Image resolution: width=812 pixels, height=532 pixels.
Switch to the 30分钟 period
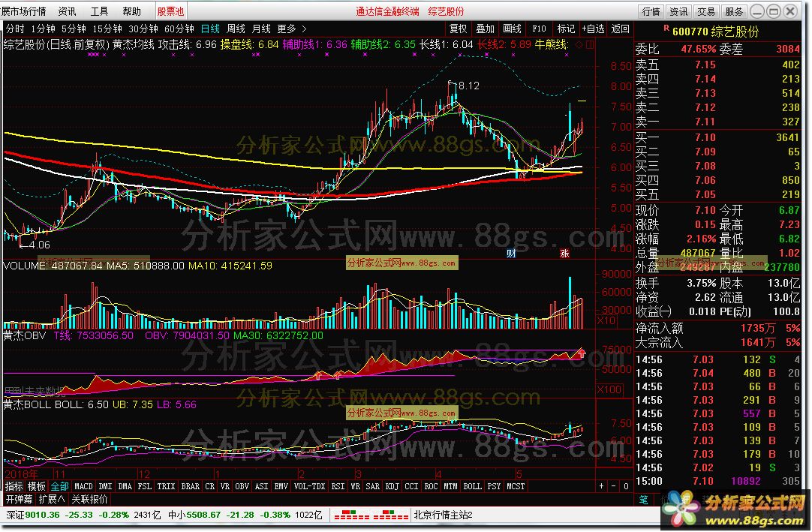tap(143, 29)
